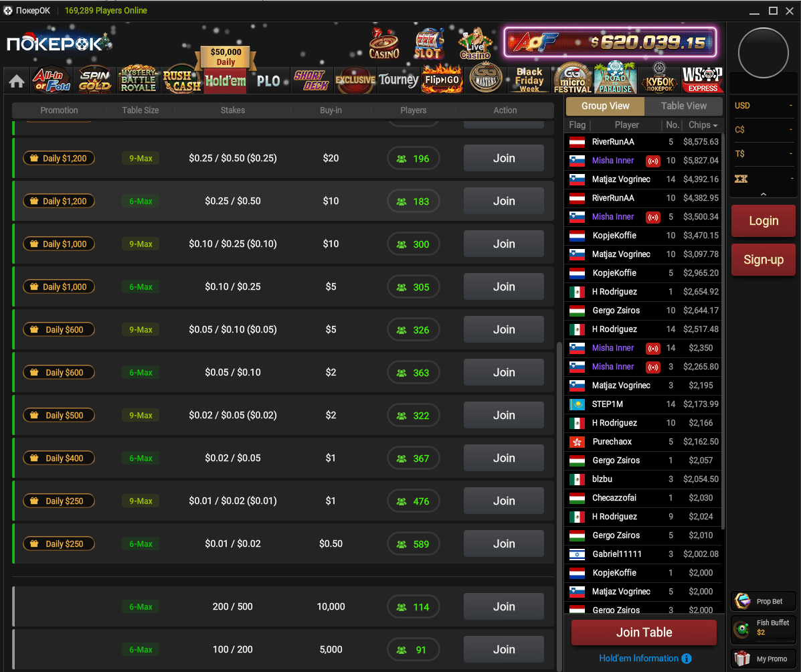Select the Short Deck tab

point(311,80)
